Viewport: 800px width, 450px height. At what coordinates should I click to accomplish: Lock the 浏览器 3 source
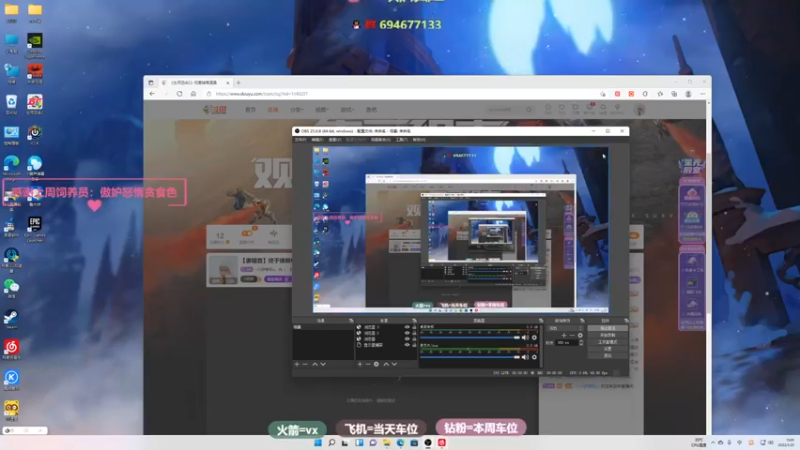click(414, 327)
